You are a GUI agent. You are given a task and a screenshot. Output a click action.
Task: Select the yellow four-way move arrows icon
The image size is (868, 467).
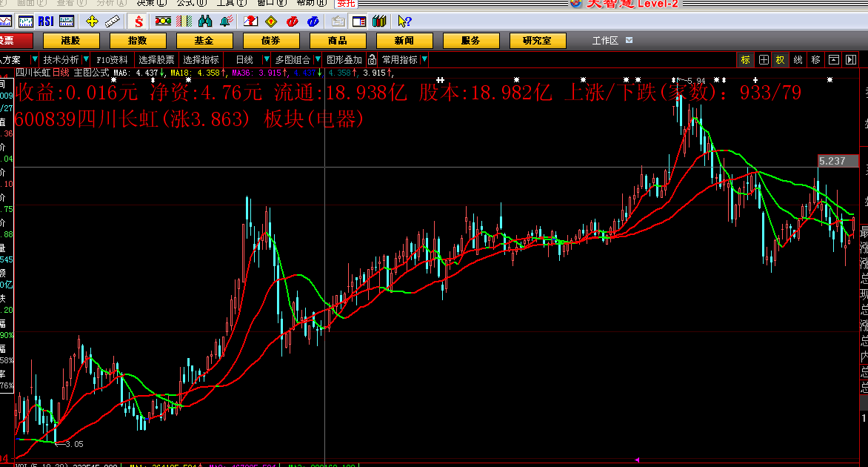(x=93, y=21)
